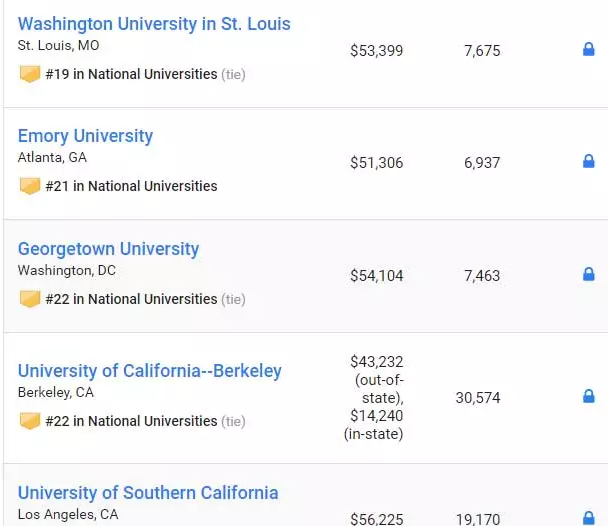Click "#19 in National Universities" ranking text

click(131, 74)
